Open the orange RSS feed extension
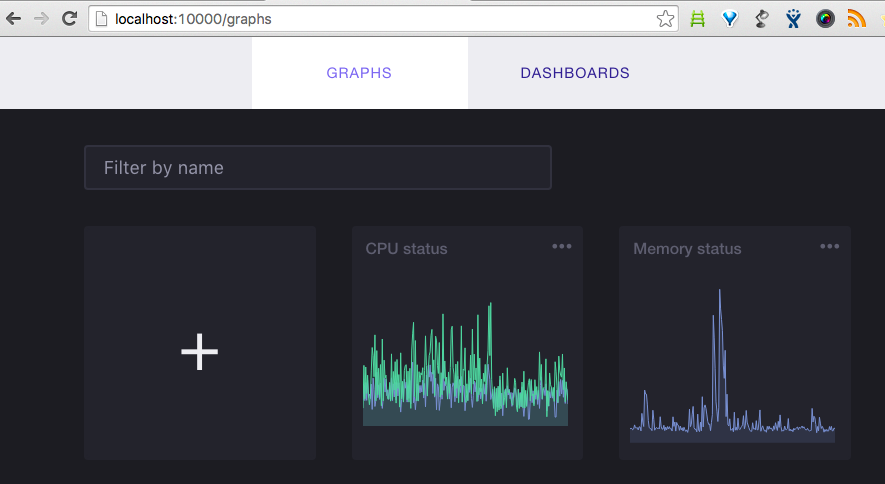The image size is (885, 484). coord(856,19)
